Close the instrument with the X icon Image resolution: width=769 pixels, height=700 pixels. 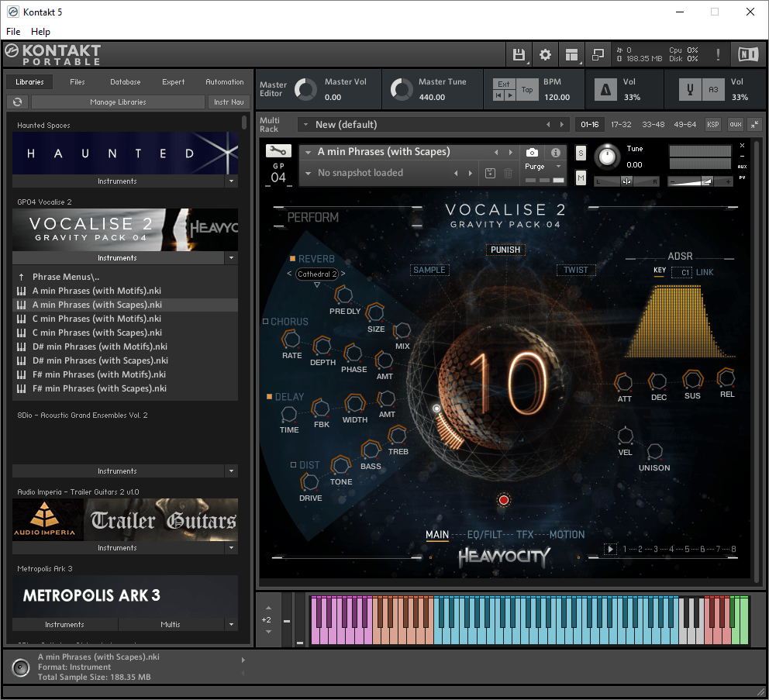[x=742, y=146]
